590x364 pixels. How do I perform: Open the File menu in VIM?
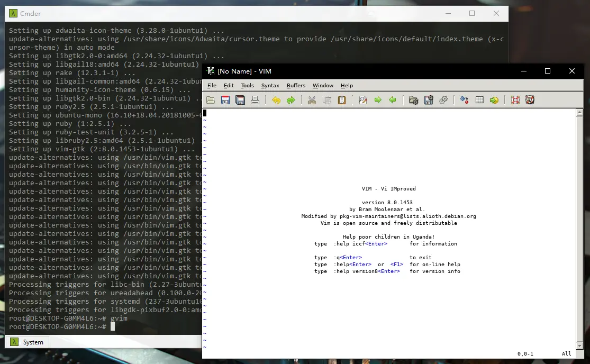212,85
